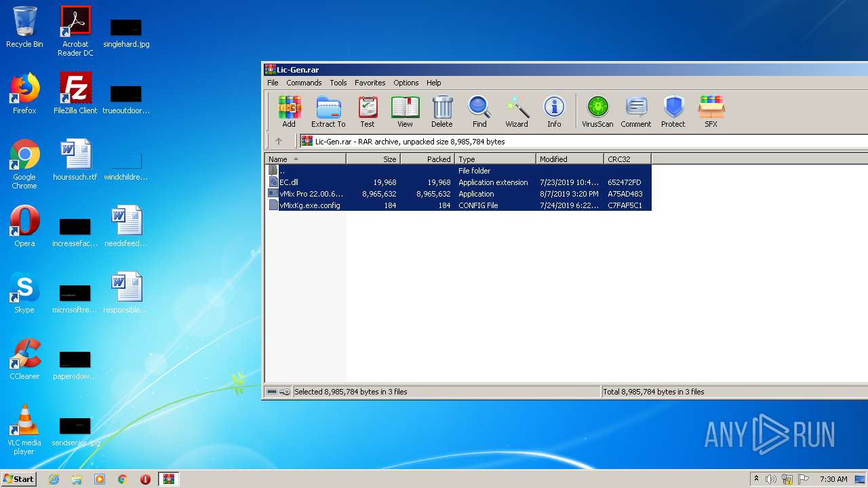Screen dimensions: 868x488
Task: Click the Delete trash can icon
Action: [441, 112]
